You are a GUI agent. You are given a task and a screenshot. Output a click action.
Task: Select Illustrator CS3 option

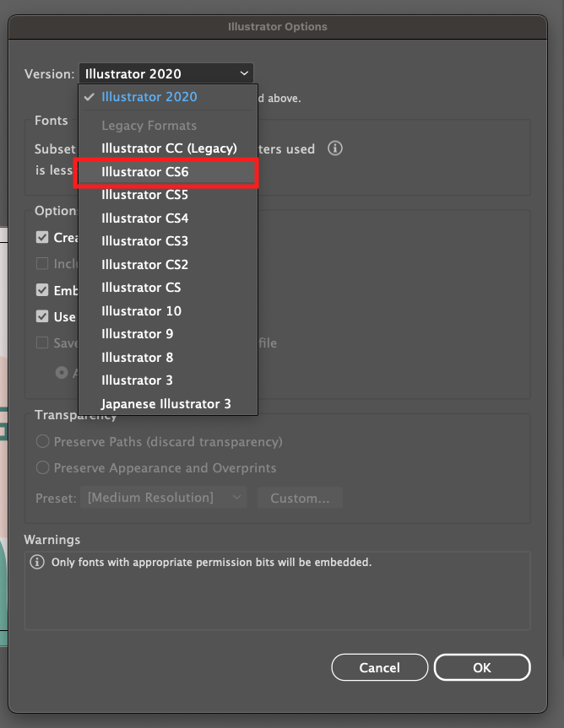point(168,241)
